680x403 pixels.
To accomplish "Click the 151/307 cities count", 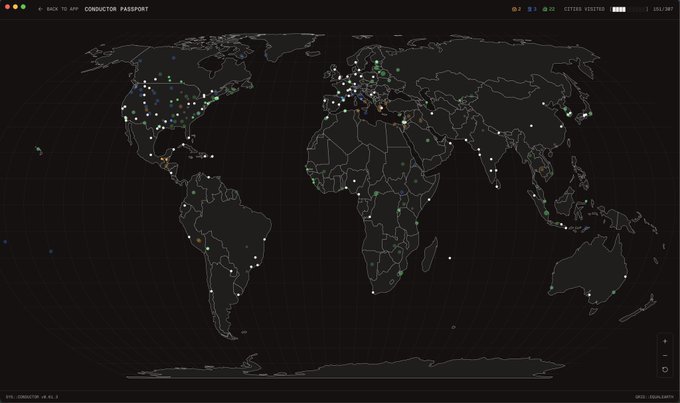I will [663, 9].
